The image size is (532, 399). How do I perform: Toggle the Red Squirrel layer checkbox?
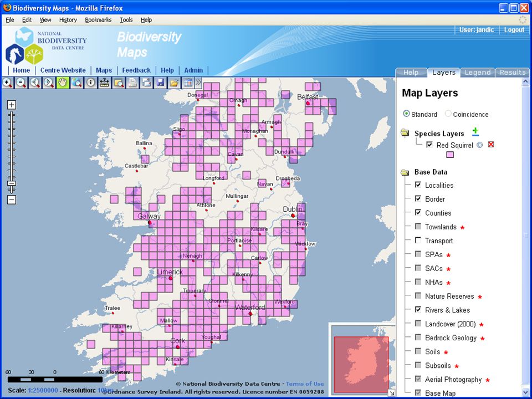point(429,145)
